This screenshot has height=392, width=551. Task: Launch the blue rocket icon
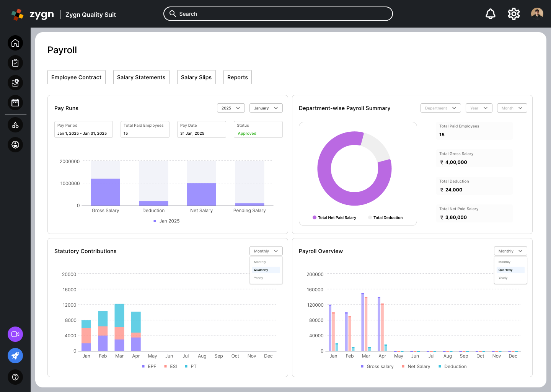coord(15,356)
